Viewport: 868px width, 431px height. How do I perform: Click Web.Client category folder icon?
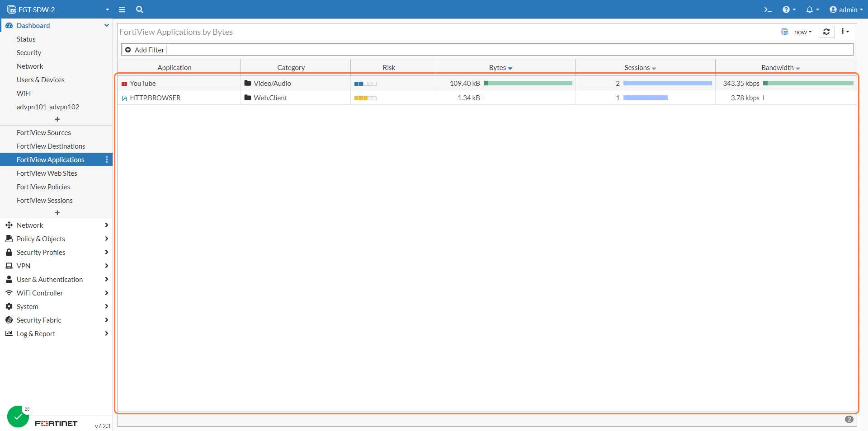click(x=248, y=98)
